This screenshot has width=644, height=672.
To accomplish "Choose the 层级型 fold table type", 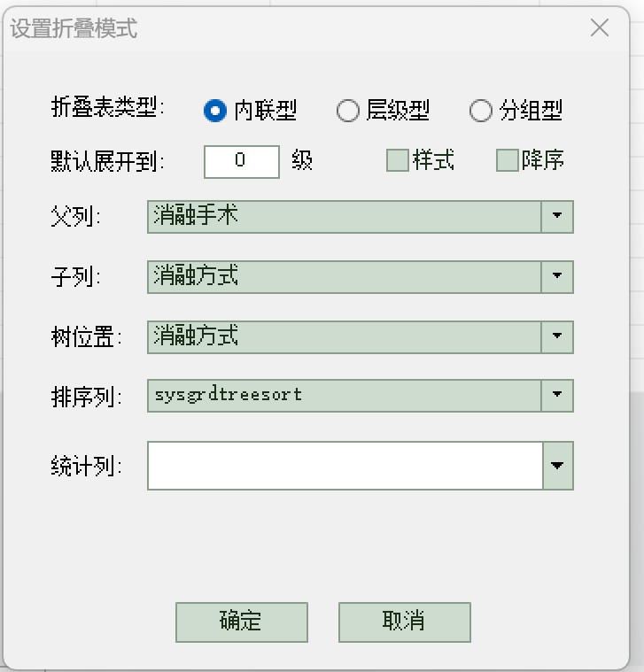I will 347,111.
